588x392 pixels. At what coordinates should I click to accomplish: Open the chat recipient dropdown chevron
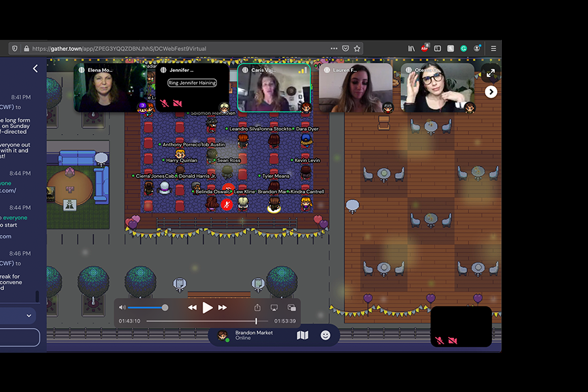point(29,316)
